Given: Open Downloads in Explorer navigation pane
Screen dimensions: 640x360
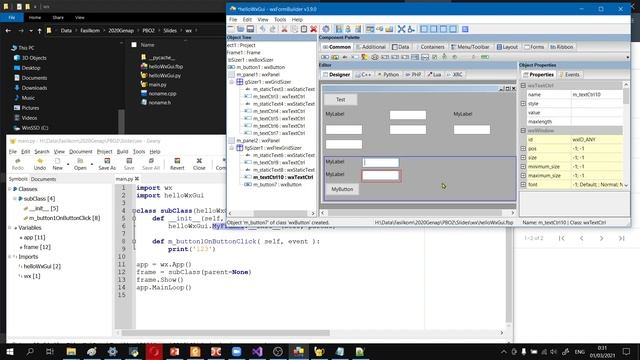Looking at the screenshot, I should pyautogui.click(x=34, y=88).
